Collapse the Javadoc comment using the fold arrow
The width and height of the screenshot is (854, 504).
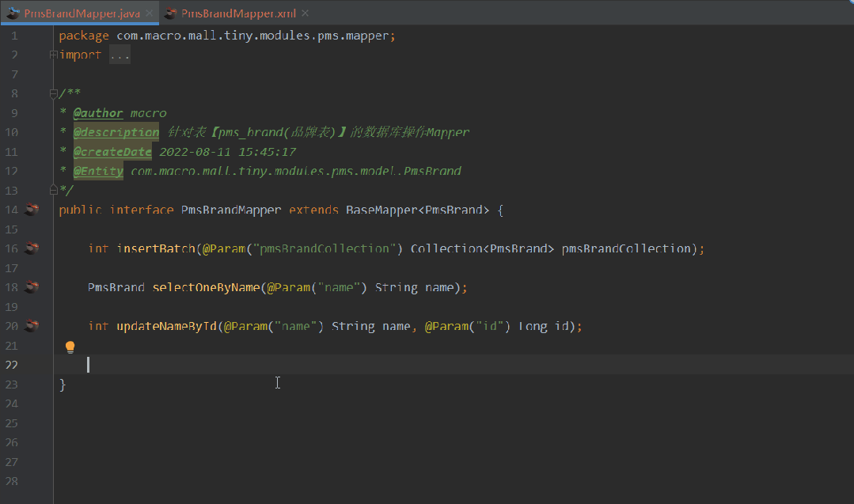[x=52, y=93]
